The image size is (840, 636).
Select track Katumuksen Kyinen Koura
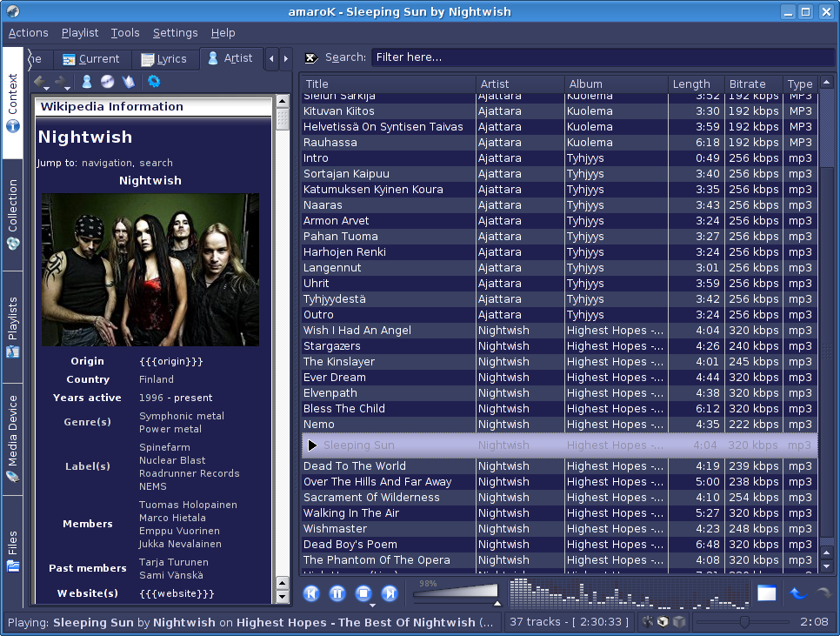(560, 190)
